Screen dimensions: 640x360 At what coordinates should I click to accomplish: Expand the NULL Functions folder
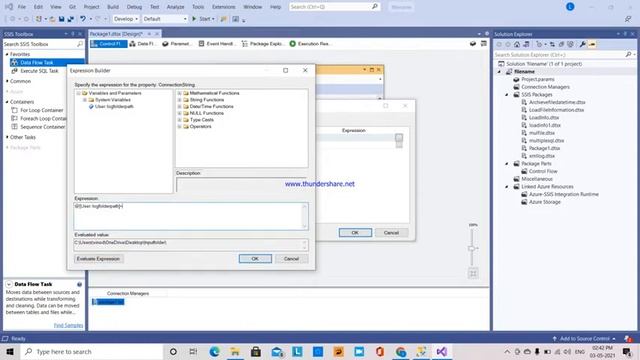click(x=179, y=113)
